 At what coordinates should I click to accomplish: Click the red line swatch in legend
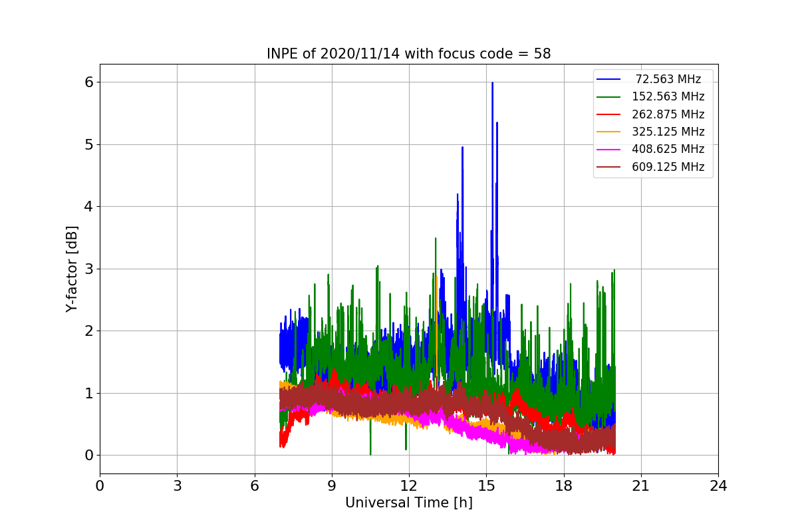608,114
